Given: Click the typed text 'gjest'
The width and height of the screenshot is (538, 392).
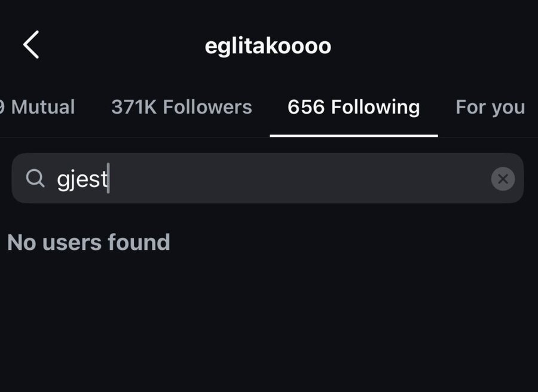Looking at the screenshot, I should point(81,179).
